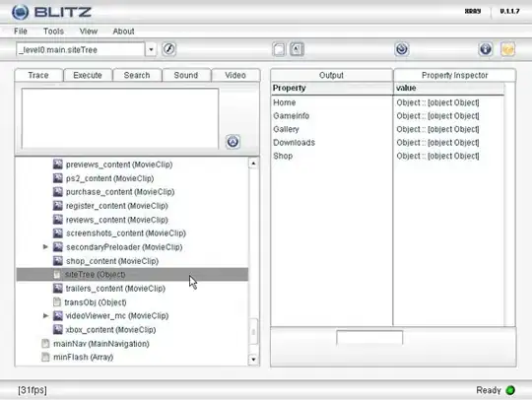Open the View menu
532x400 pixels.
[89, 32]
